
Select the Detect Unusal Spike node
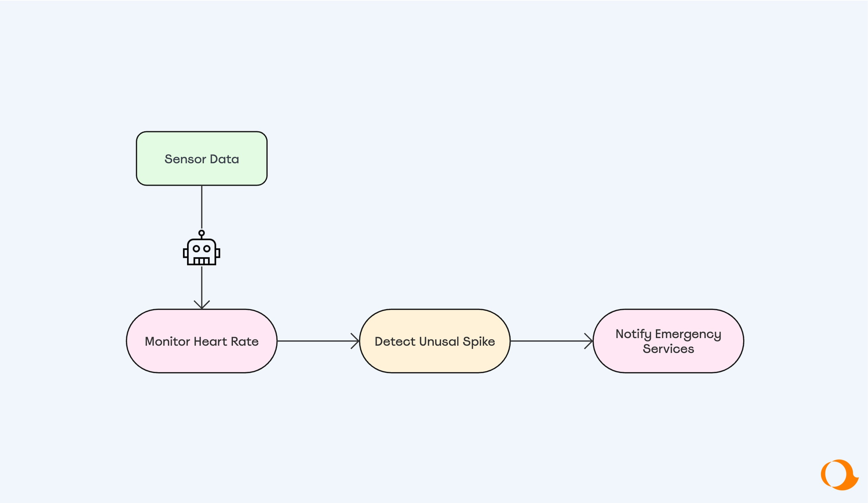click(x=435, y=341)
